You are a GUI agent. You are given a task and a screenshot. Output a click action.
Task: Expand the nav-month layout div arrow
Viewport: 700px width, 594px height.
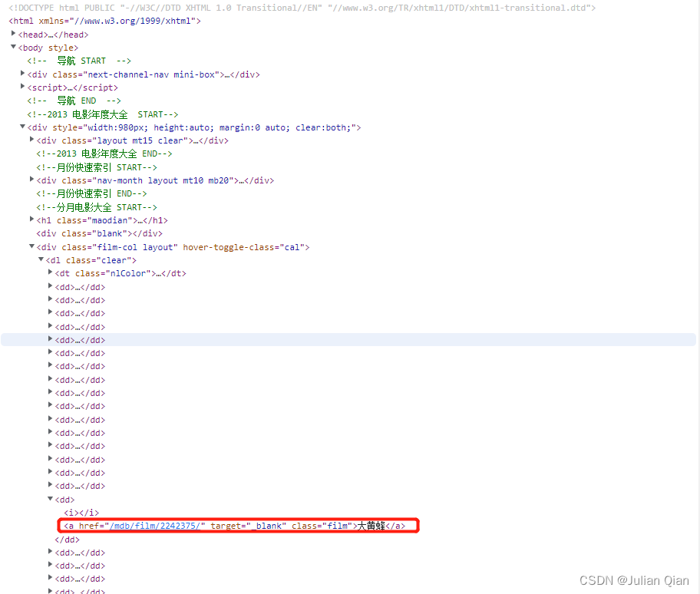(x=31, y=180)
